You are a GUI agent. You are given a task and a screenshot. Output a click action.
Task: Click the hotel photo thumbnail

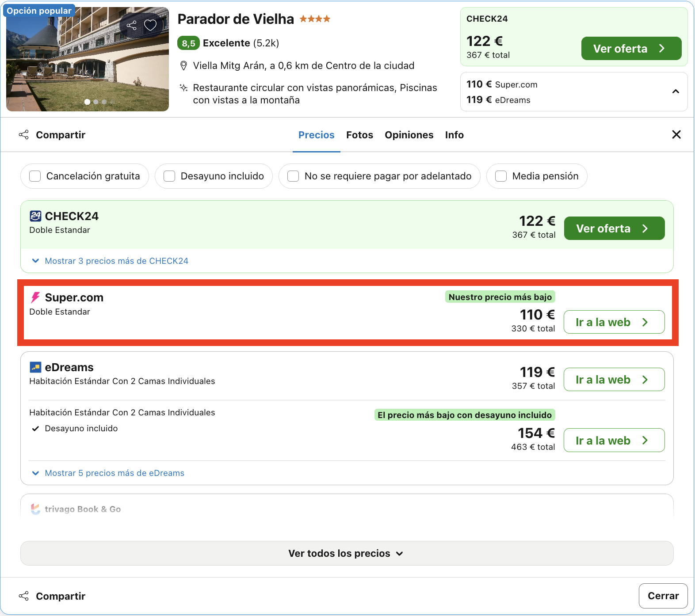[88, 59]
